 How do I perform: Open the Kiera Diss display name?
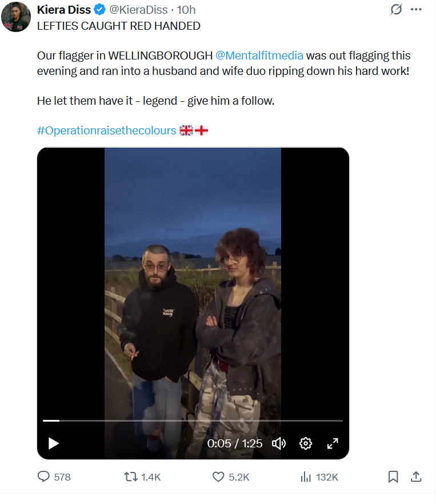click(64, 10)
